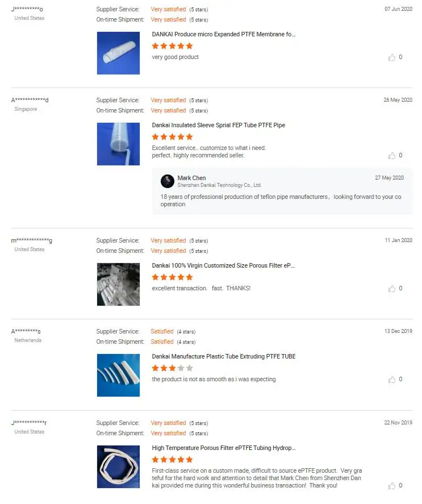Open the High Temperature ePTFE tubing image
This screenshot has width=422, height=504.
tap(118, 466)
